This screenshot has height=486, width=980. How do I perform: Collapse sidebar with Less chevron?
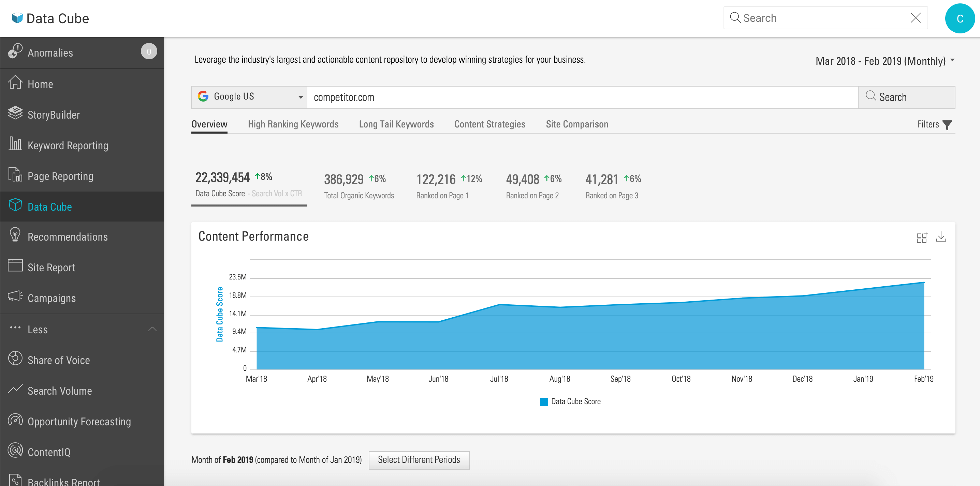(x=152, y=329)
